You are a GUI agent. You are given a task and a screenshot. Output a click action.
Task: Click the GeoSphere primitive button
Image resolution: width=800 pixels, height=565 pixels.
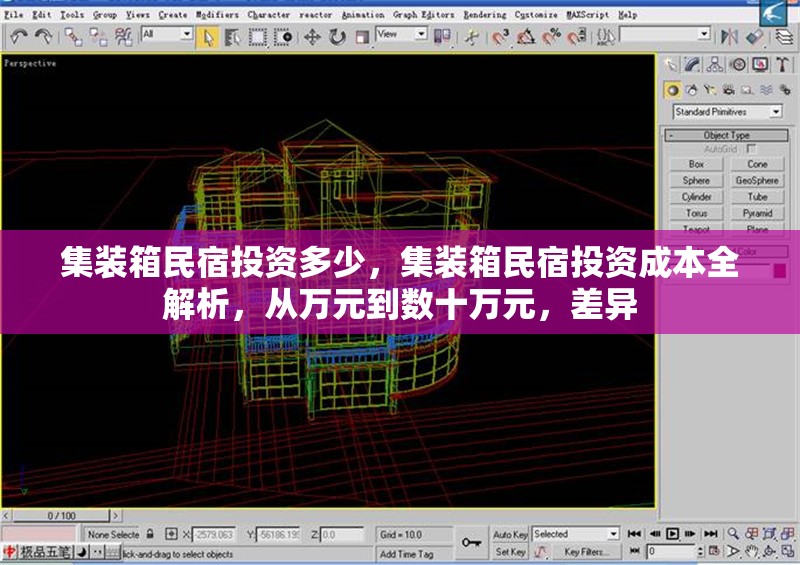tap(757, 180)
